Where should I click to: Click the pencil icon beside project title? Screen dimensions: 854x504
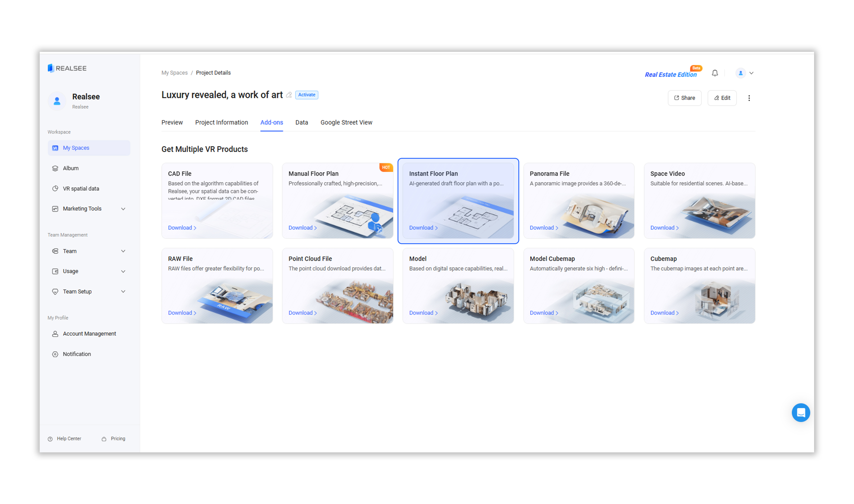[289, 95]
